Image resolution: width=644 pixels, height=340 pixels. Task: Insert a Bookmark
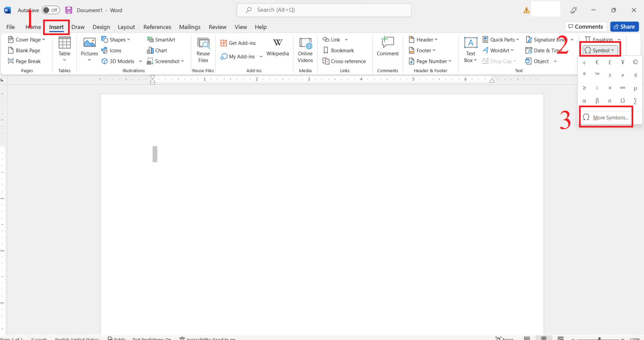(x=339, y=50)
